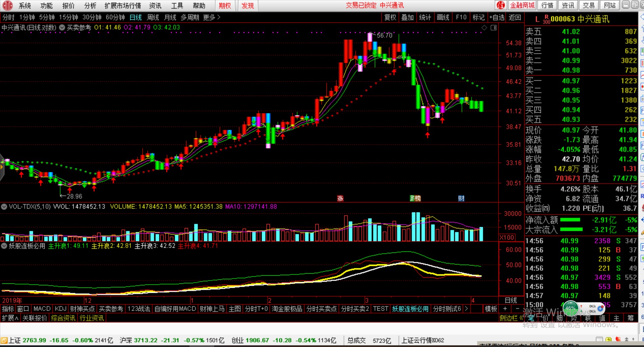Switch chart period to 5分钟

(47, 17)
